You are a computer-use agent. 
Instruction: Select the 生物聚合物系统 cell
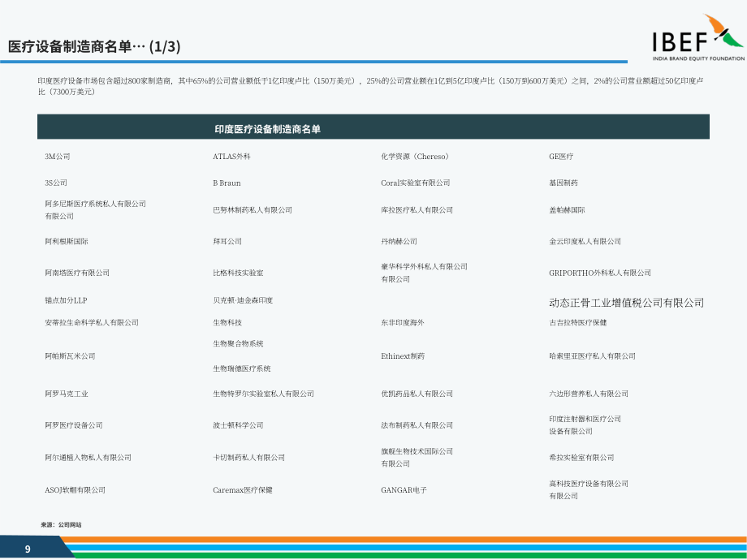click(x=238, y=344)
